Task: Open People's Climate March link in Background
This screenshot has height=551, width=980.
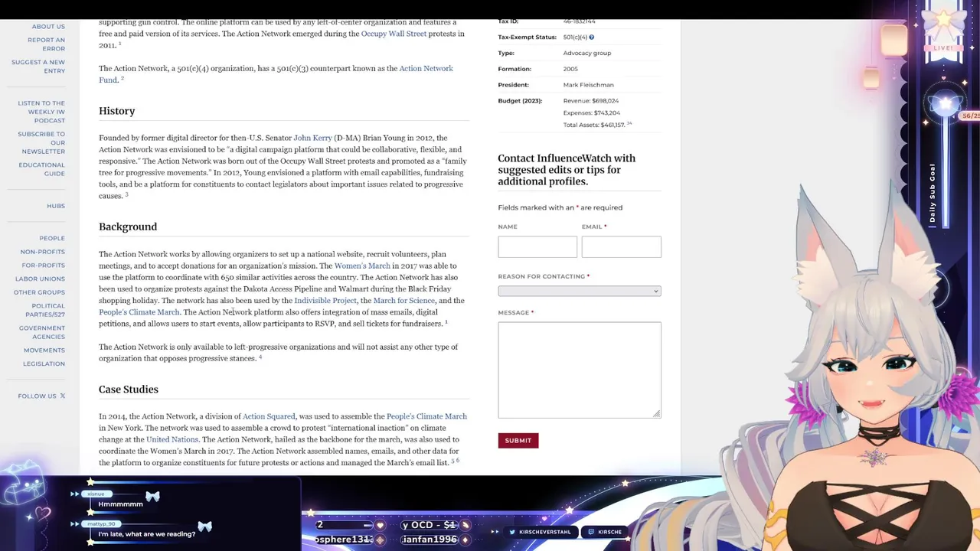Action: [139, 312]
